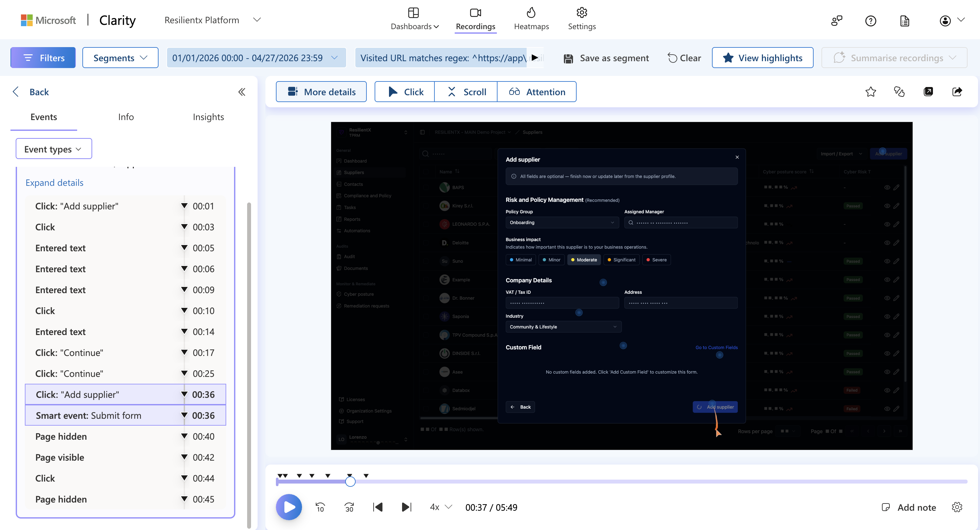Play the recording
The width and height of the screenshot is (980, 530).
tap(289, 507)
